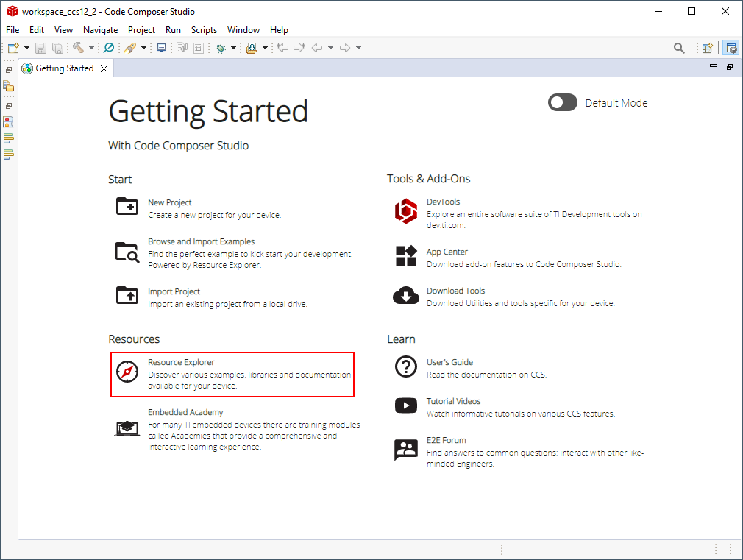This screenshot has width=743, height=560.
Task: Click the hammer Build icon in toolbar
Action: pos(78,48)
